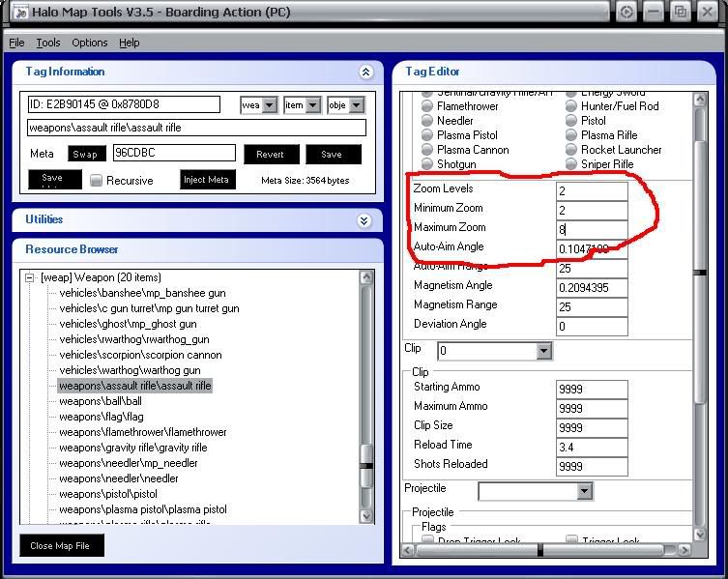
Task: Select the Sniper Rifle radio button
Action: 571,164
